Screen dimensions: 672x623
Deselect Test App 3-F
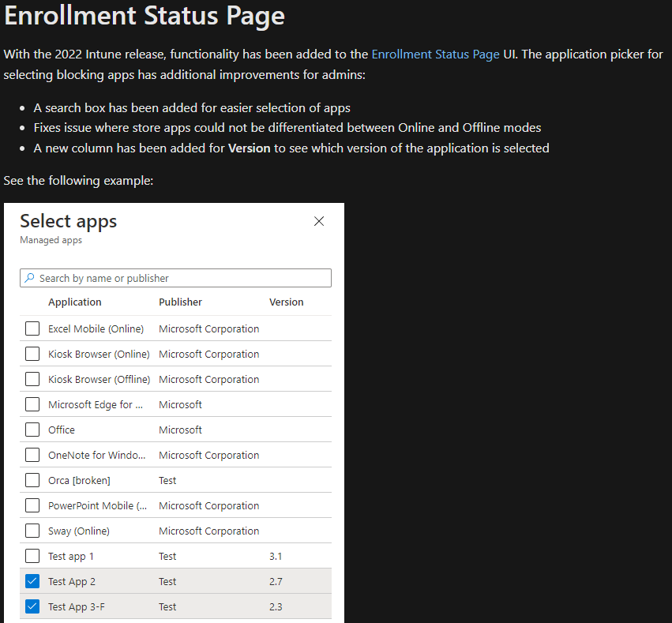coord(31,606)
